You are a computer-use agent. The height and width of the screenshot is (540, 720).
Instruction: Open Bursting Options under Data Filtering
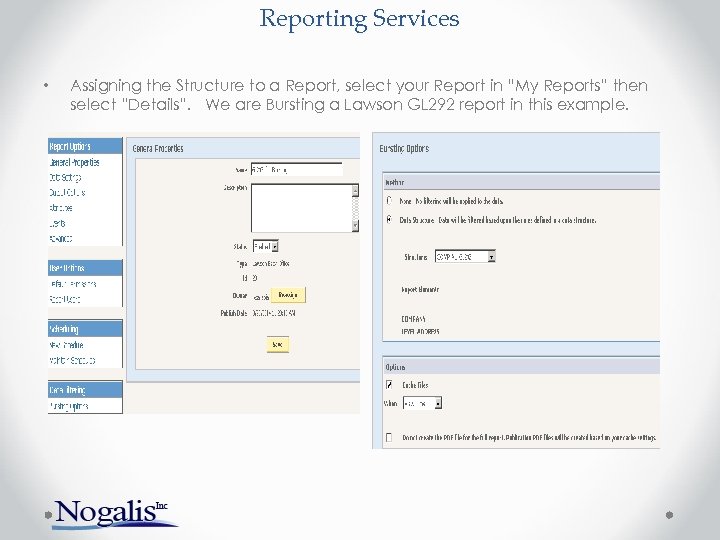(68, 406)
